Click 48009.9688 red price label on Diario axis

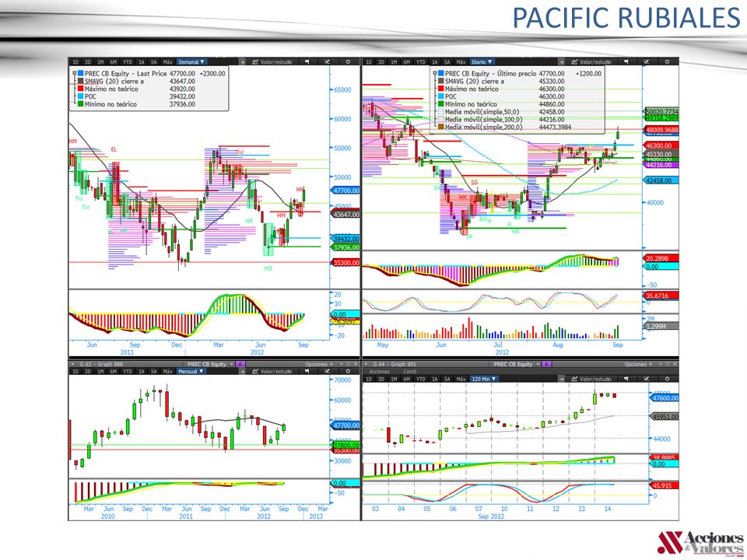click(661, 130)
